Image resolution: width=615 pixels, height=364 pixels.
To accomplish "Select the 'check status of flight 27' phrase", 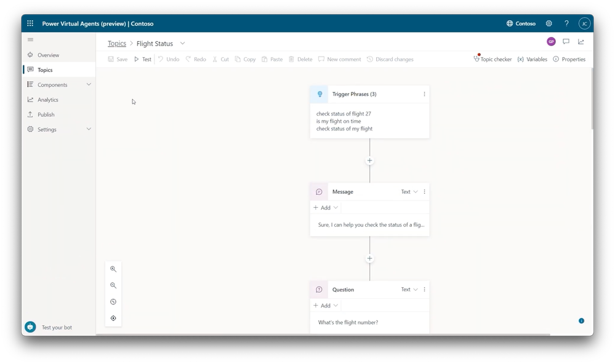I will [x=344, y=114].
